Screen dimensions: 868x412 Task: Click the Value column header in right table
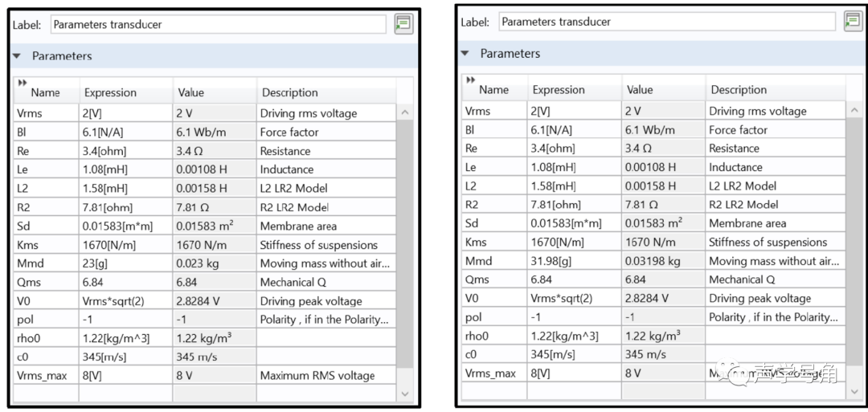coord(641,90)
